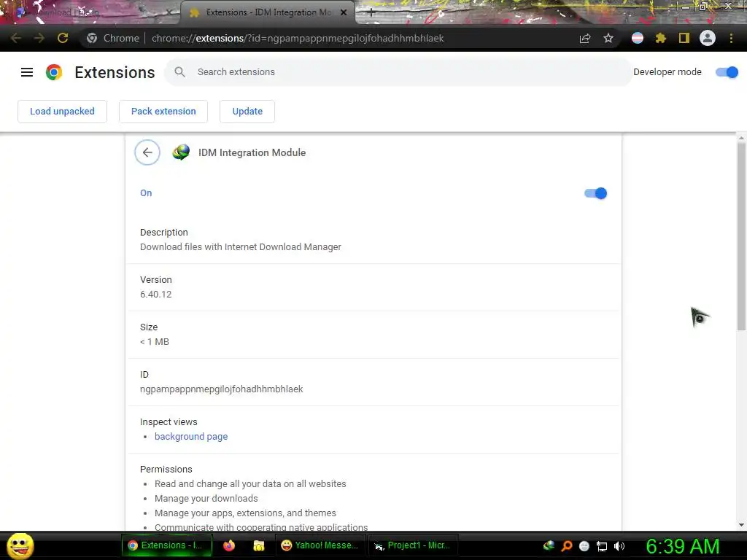Click the IDM tray icon
The height and width of the screenshot is (560, 747).
point(549,545)
